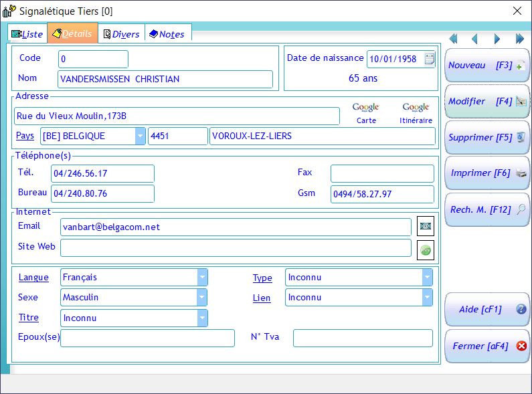Click Imprimer [F6] button
The image size is (532, 394).
click(487, 173)
